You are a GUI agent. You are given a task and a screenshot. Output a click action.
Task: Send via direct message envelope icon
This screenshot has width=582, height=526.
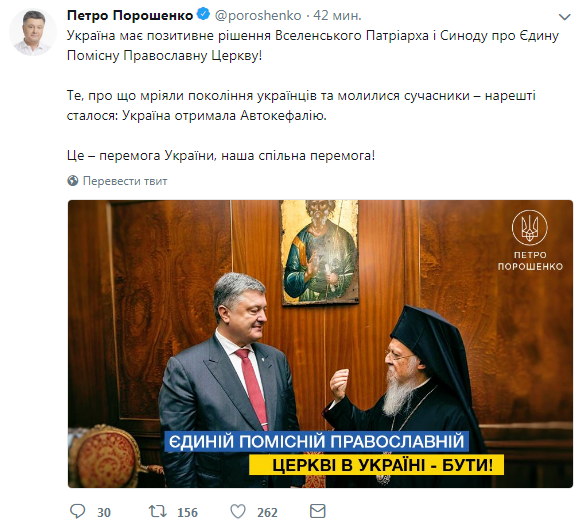(x=318, y=511)
